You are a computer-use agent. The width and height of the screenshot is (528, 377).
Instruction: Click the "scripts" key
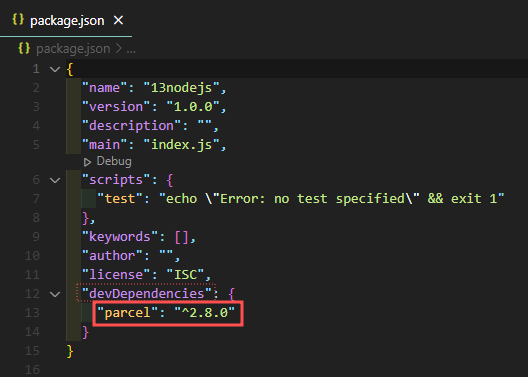tap(116, 180)
